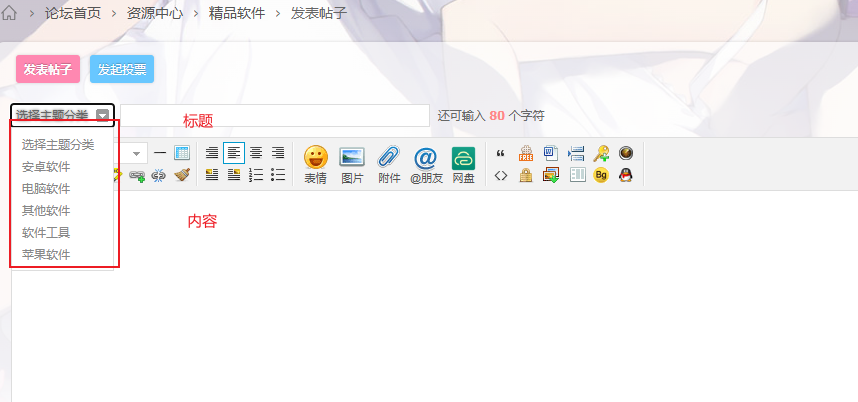Choose 电脑软件 in the category list
858x402 pixels.
(46, 188)
